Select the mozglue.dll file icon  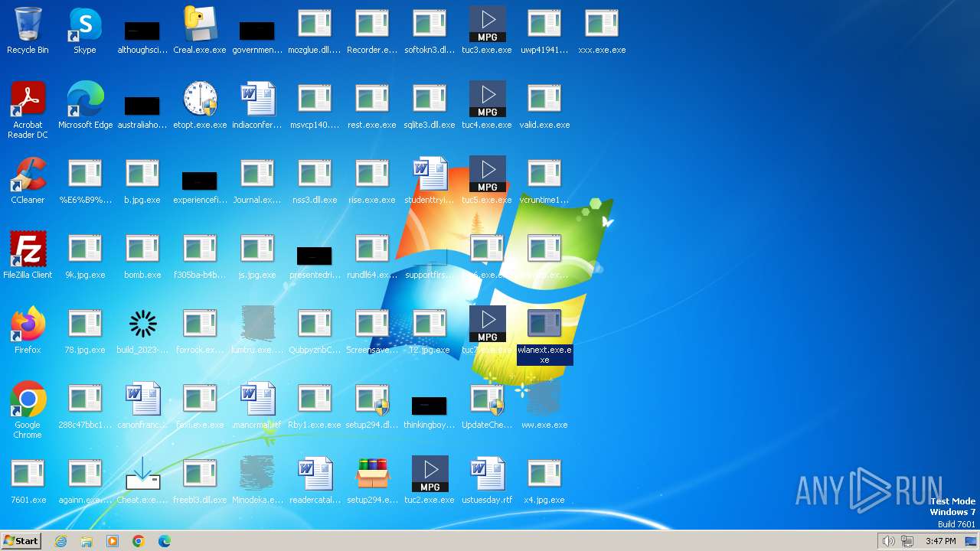[x=315, y=24]
